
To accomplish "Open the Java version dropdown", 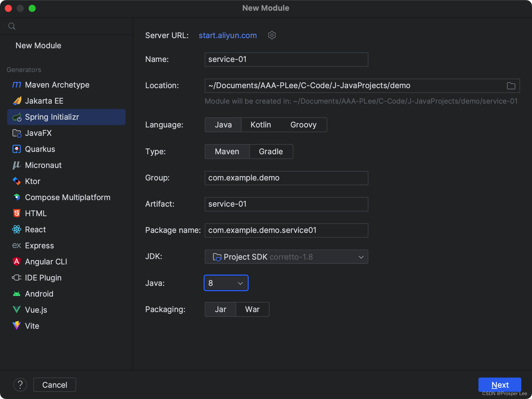I will point(226,283).
